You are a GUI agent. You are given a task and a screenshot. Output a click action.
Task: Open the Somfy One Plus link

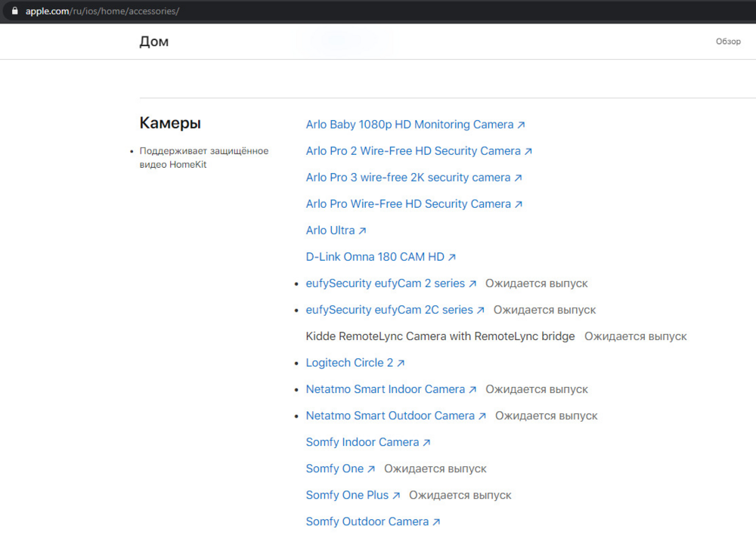pos(353,496)
